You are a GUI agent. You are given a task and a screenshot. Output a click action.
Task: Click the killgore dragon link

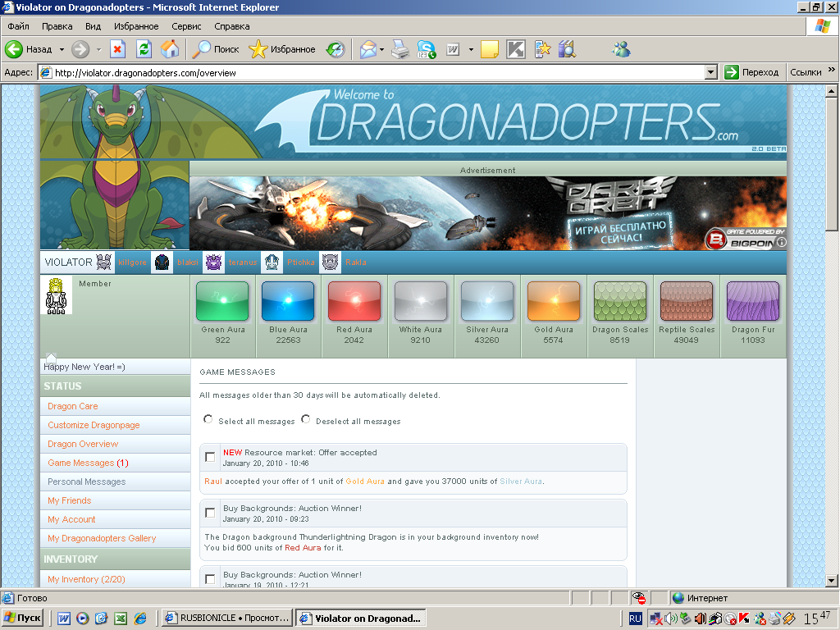point(132,262)
